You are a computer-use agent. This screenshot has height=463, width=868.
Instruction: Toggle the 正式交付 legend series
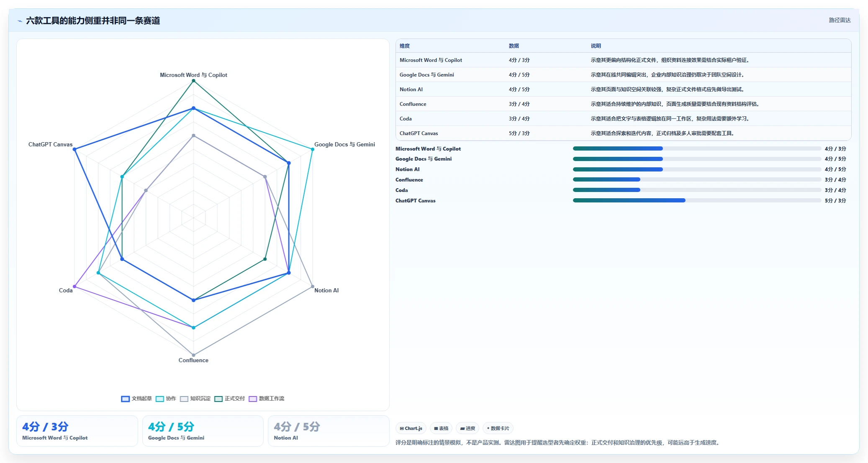(229, 399)
